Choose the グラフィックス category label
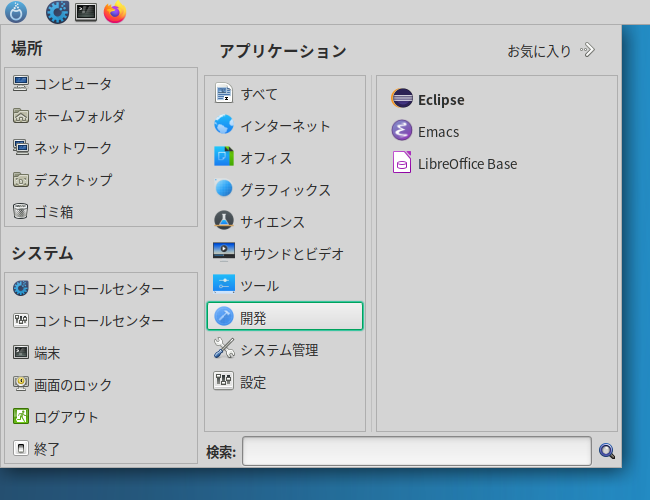 tap(286, 190)
